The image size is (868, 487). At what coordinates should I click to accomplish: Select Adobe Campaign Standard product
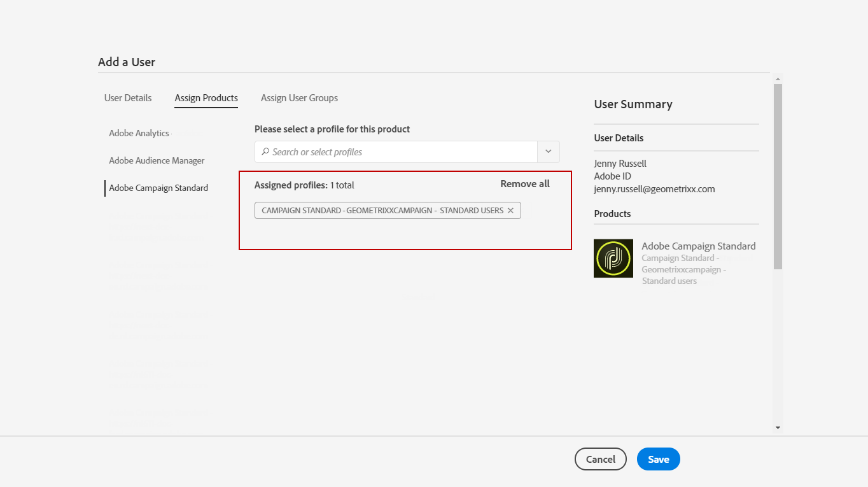click(158, 188)
